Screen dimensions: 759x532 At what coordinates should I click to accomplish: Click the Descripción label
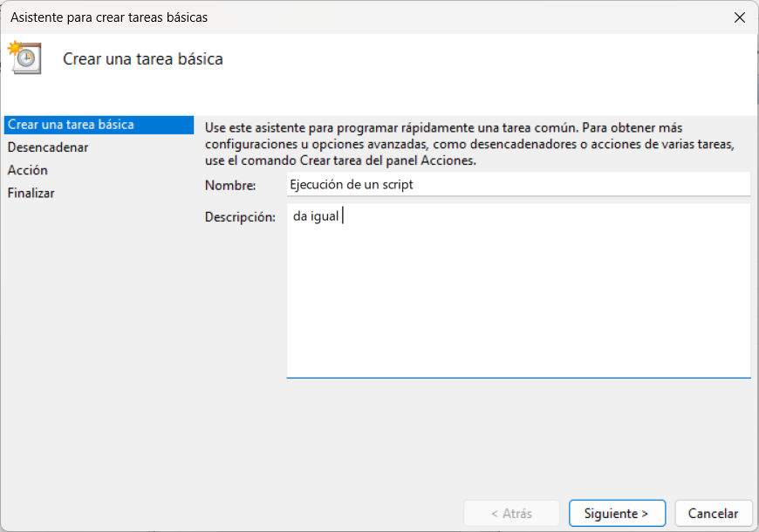[237, 217]
